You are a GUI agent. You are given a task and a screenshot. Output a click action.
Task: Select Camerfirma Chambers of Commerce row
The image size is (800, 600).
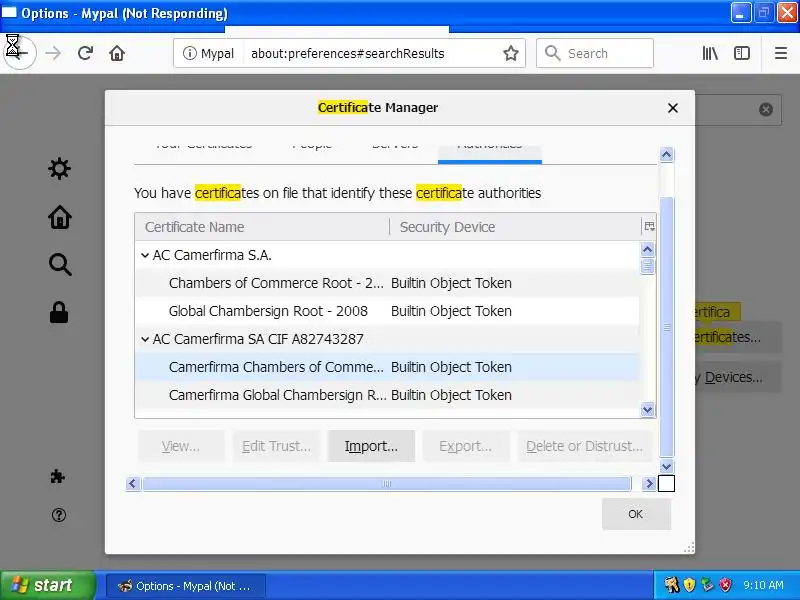coord(387,367)
